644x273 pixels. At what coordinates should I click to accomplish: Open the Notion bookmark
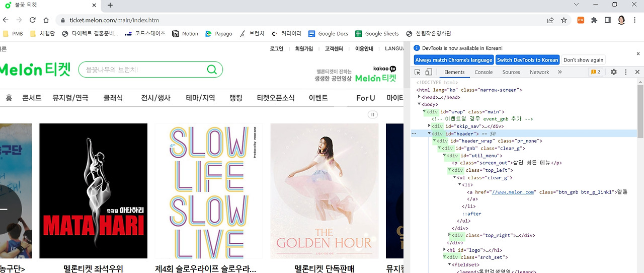click(x=185, y=34)
